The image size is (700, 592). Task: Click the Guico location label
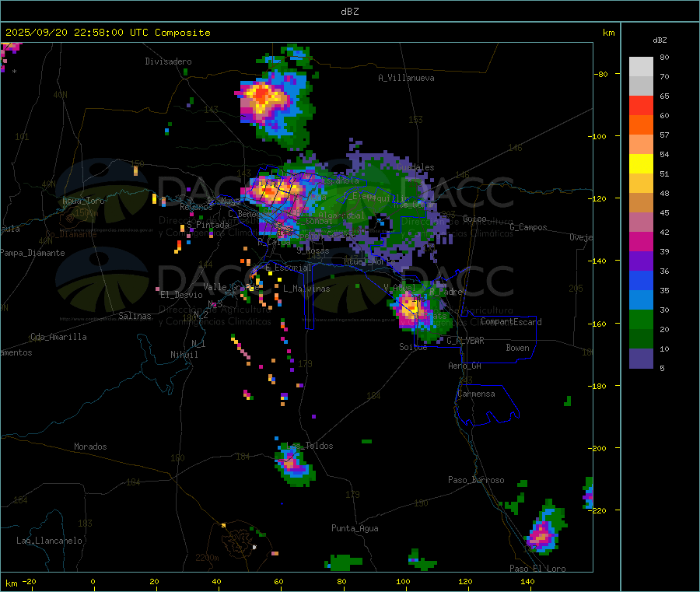tap(474, 219)
